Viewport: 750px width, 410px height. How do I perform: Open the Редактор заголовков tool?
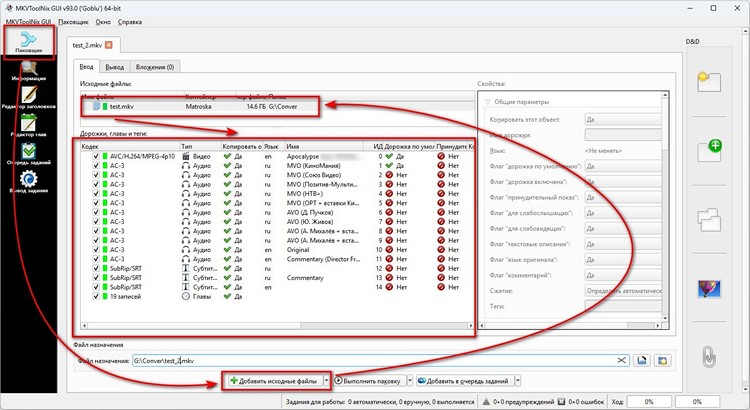[29, 98]
